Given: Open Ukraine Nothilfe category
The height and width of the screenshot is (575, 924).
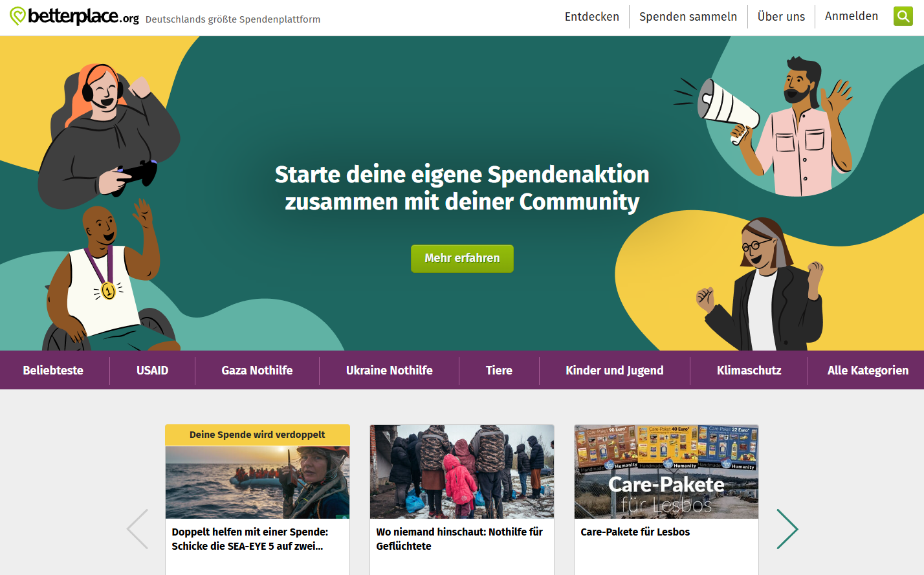Looking at the screenshot, I should click(x=389, y=371).
